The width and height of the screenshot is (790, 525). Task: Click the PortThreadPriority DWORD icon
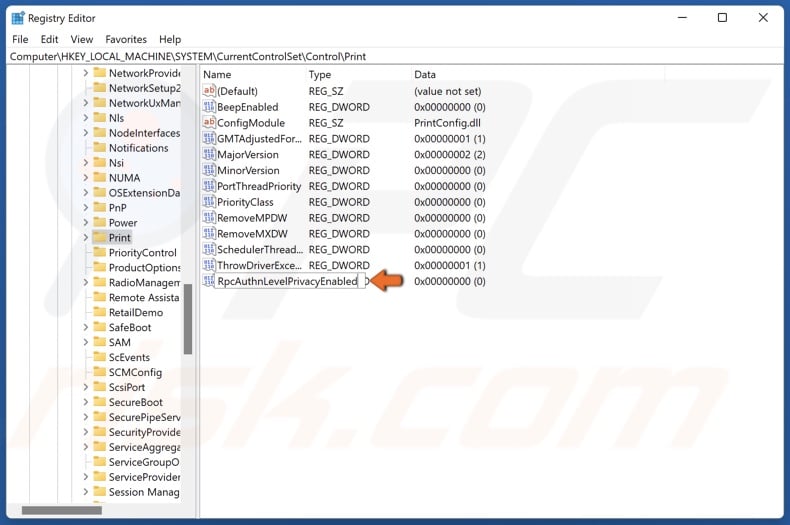[x=209, y=186]
